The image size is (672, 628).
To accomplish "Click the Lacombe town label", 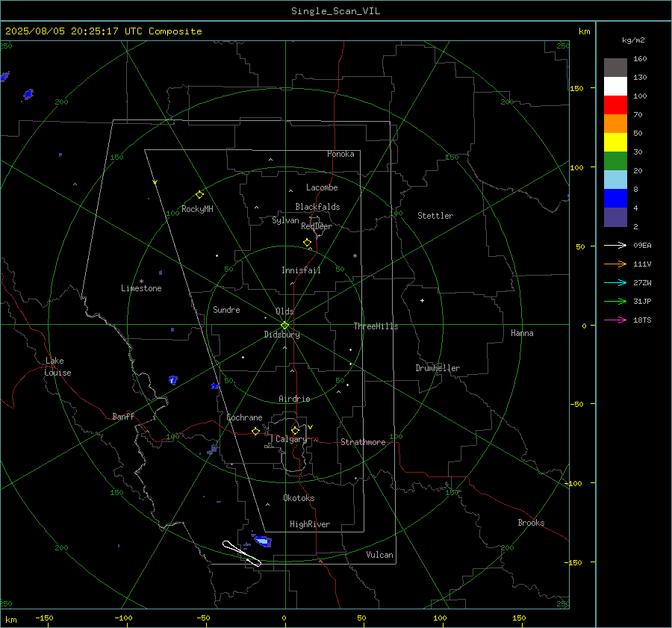I will pos(322,187).
